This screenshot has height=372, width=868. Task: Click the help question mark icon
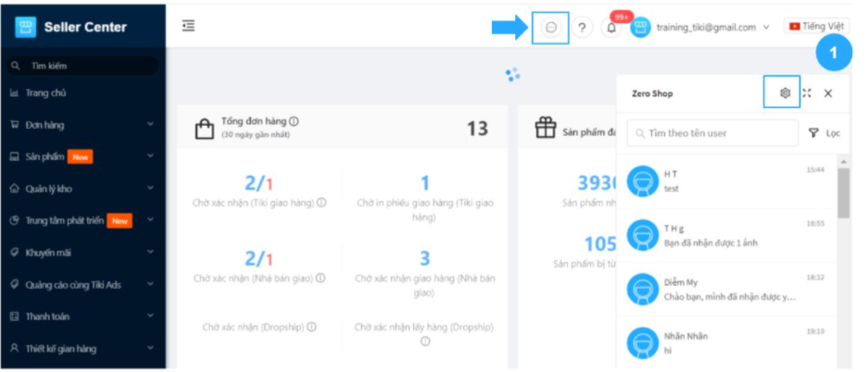point(582,28)
